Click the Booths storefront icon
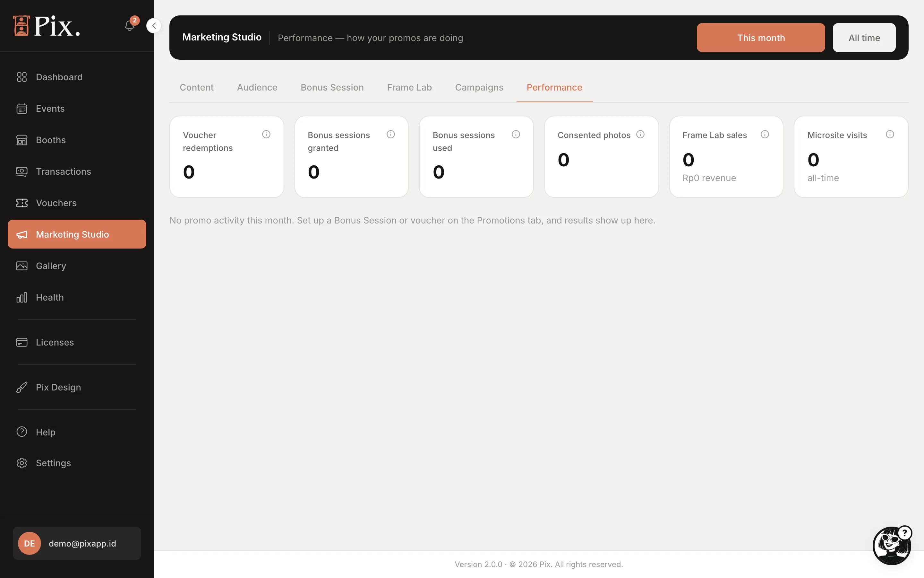 point(22,140)
